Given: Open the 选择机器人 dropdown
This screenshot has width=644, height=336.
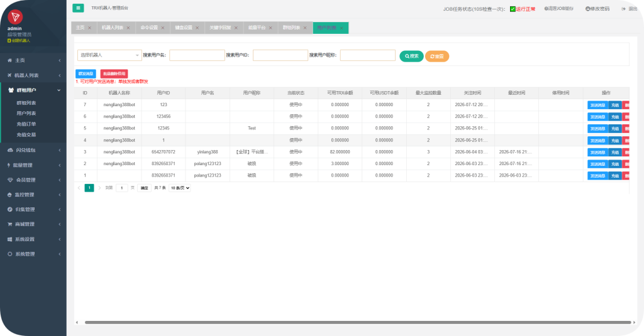Looking at the screenshot, I should pos(109,55).
